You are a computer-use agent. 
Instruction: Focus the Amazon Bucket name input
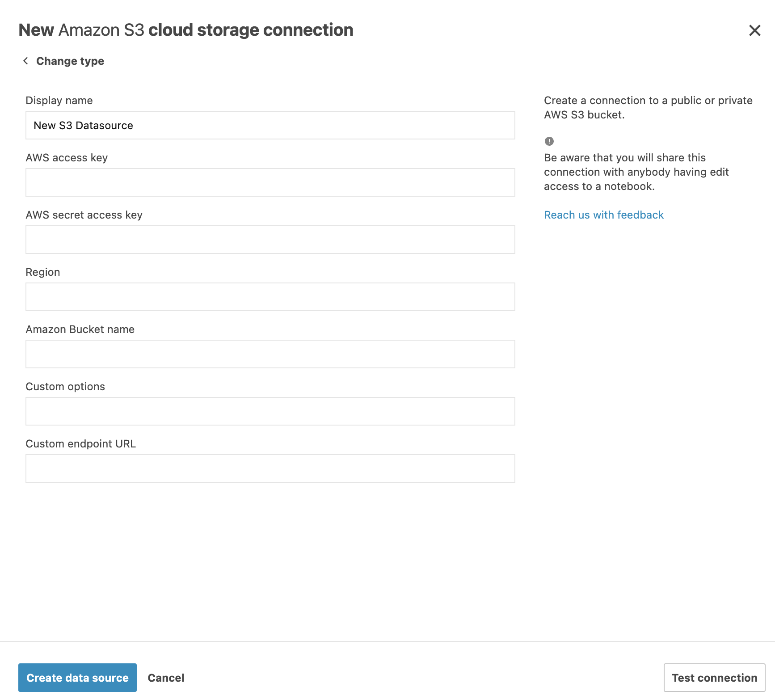[x=270, y=354]
